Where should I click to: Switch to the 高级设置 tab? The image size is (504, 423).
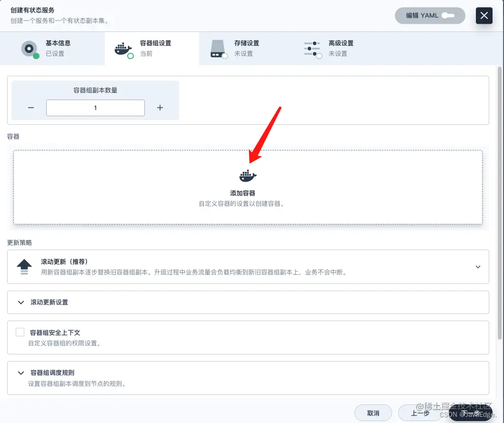tap(341, 49)
